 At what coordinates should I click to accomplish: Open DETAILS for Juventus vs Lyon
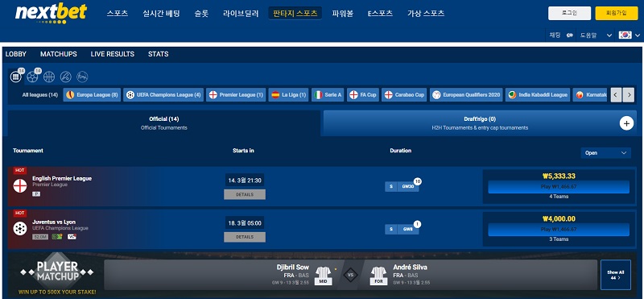(245, 237)
